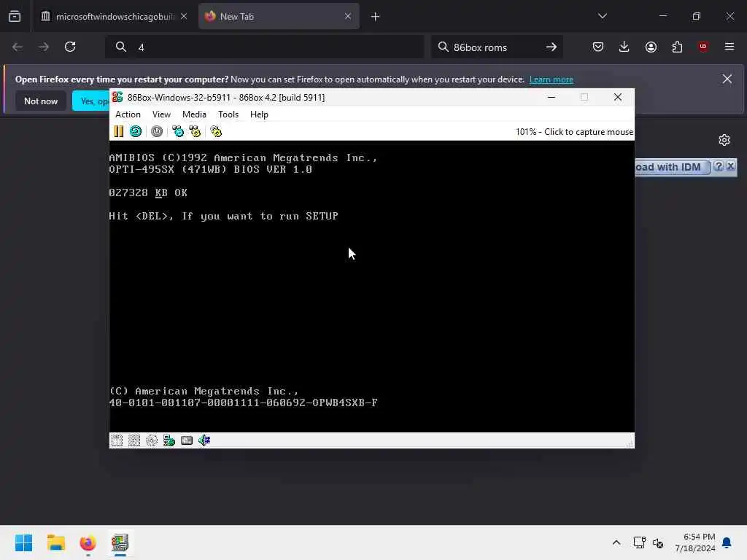Image resolution: width=747 pixels, height=560 pixels.
Task: Click the sound speaker icon in status bar
Action: tap(204, 440)
